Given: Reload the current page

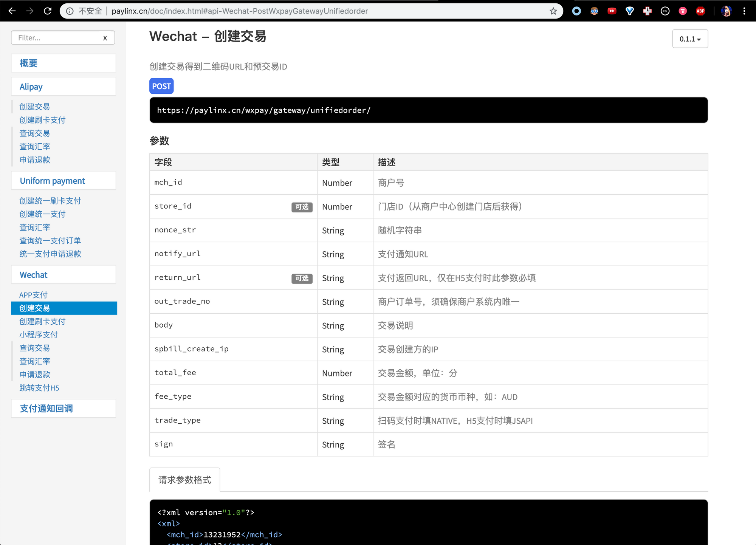Looking at the screenshot, I should point(48,11).
